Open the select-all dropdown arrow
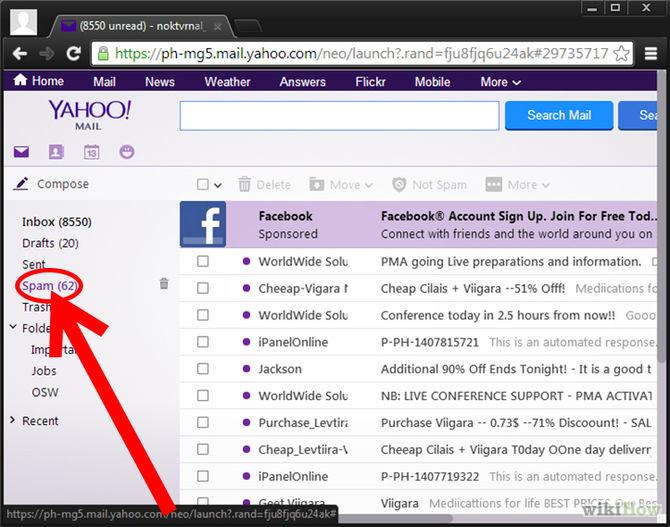The width and height of the screenshot is (670, 527). (x=218, y=185)
